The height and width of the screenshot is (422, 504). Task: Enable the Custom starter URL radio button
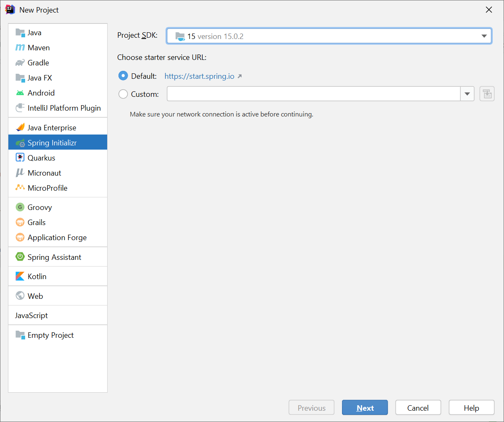click(x=123, y=94)
